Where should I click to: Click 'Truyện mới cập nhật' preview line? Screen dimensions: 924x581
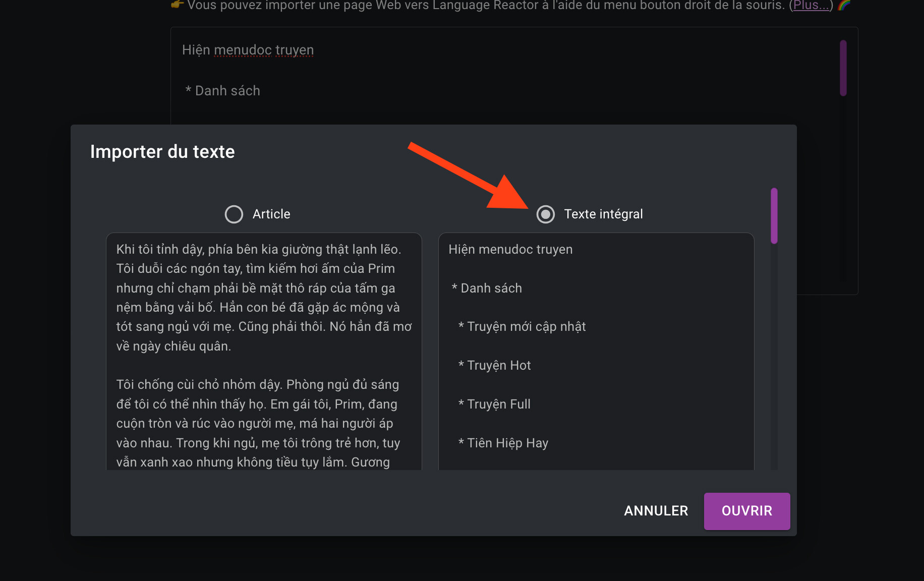(522, 326)
